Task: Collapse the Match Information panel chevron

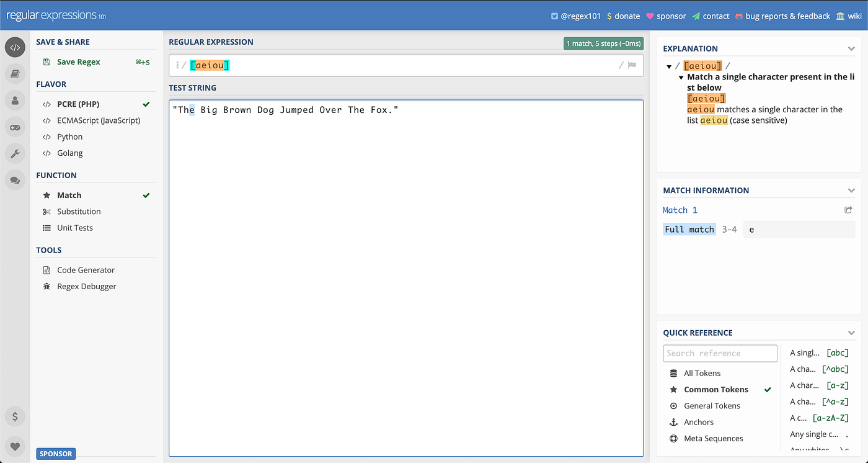Action: pyautogui.click(x=851, y=191)
